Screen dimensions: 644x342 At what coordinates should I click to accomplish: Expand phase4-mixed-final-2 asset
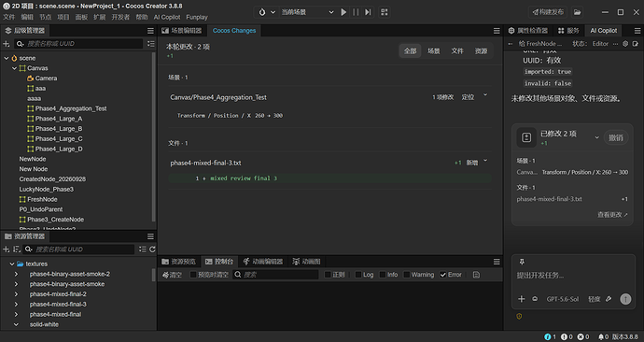pyautogui.click(x=16, y=294)
